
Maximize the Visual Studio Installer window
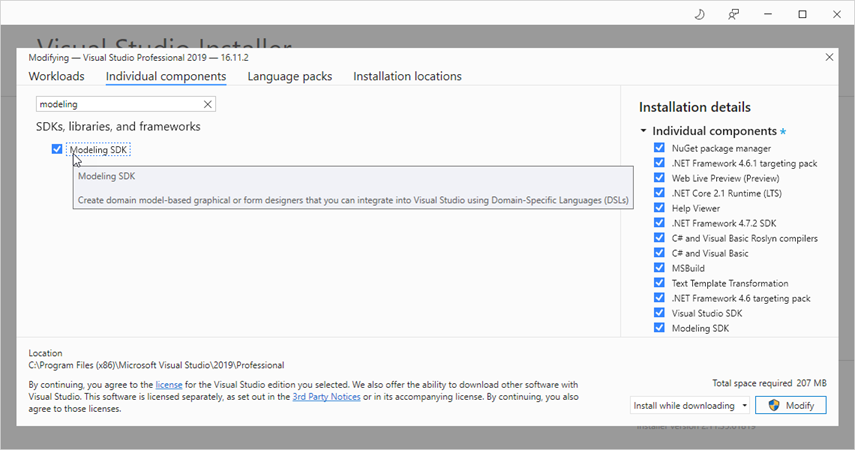(803, 15)
